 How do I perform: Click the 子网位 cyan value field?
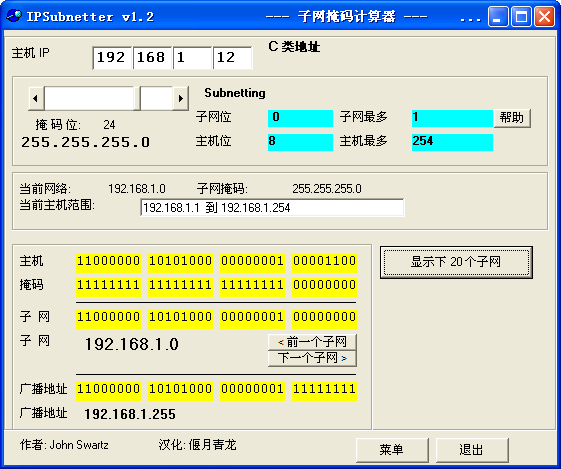pyautogui.click(x=300, y=118)
